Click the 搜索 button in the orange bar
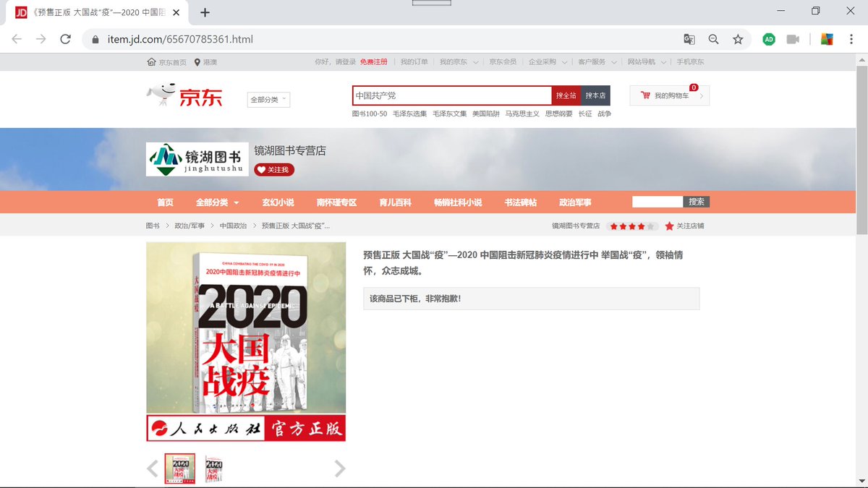 click(x=697, y=202)
